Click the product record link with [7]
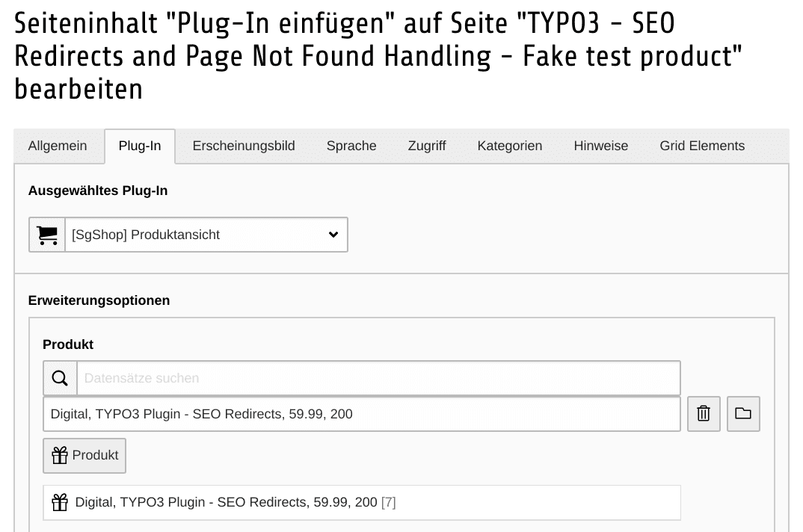Image resolution: width=803 pixels, height=532 pixels. click(236, 502)
